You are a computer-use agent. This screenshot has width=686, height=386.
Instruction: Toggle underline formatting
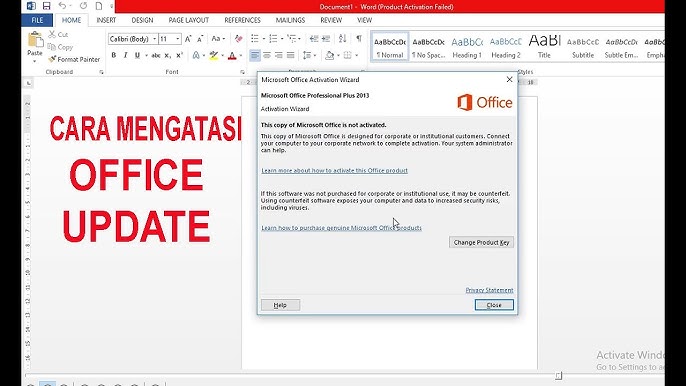[x=137, y=55]
